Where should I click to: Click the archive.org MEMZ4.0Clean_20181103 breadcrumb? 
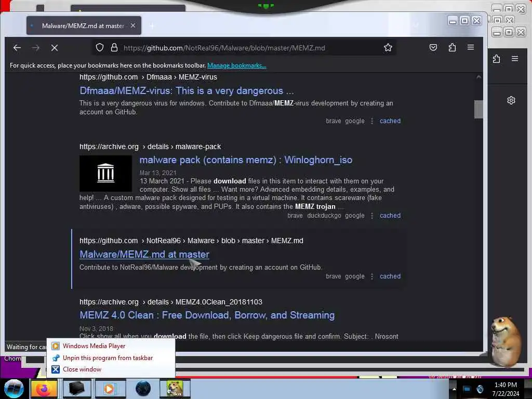point(170,302)
